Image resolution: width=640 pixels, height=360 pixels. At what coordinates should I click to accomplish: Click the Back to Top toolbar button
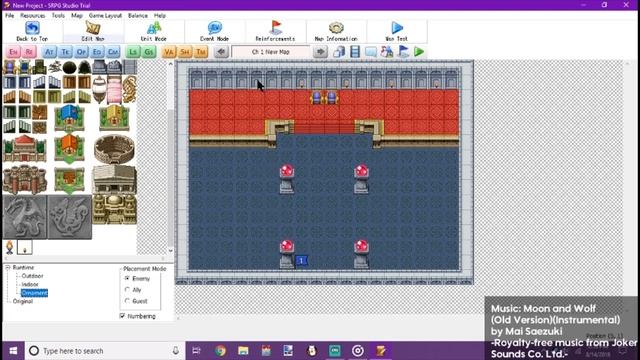pos(32,31)
